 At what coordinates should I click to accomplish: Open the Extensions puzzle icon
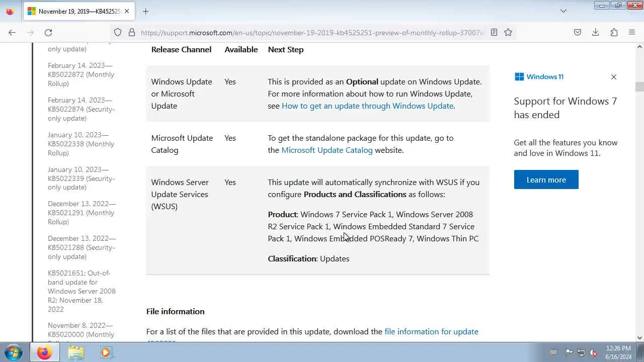614,32
